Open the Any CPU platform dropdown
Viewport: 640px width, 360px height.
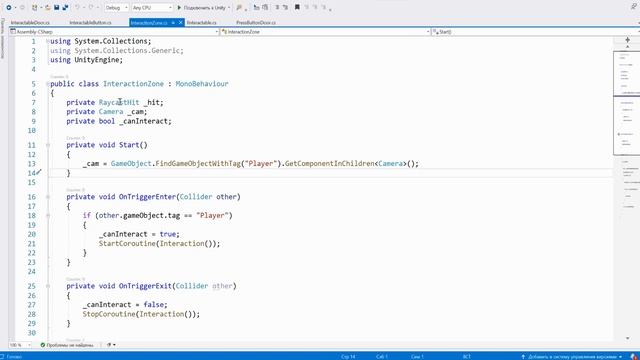tap(152, 7)
